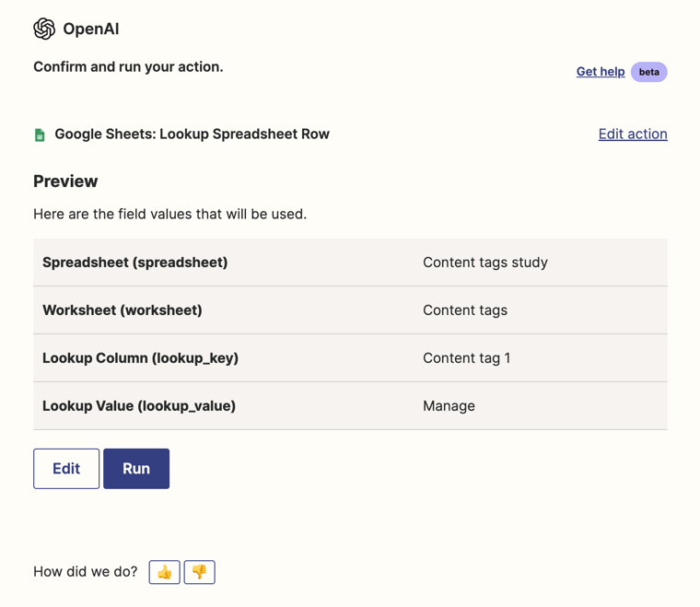Click the Manage lookup value

click(449, 406)
